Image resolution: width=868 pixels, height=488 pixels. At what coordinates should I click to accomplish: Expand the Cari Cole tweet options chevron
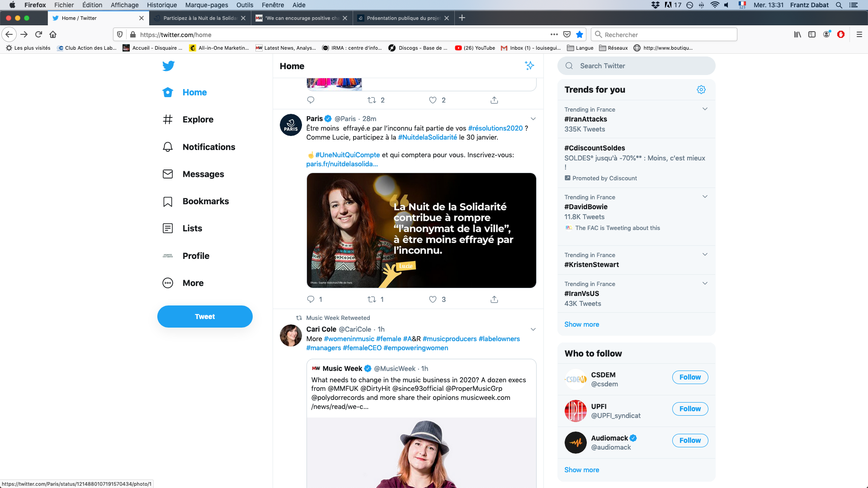[533, 329]
